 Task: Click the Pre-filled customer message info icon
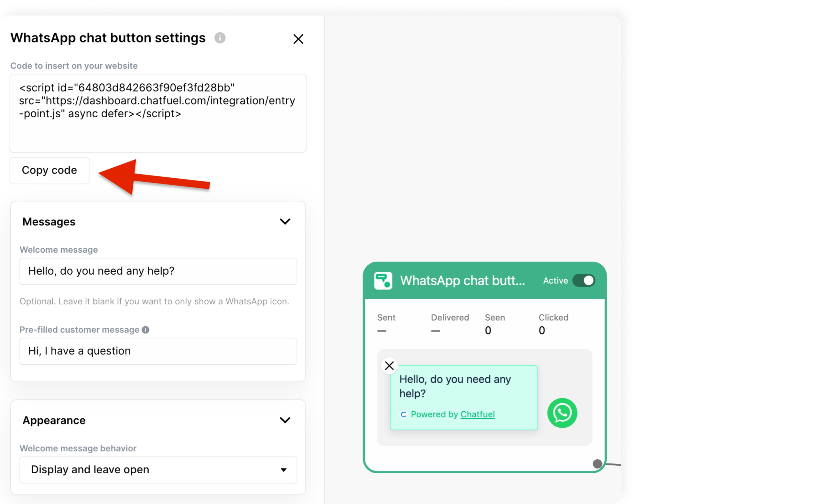pyautogui.click(x=146, y=330)
